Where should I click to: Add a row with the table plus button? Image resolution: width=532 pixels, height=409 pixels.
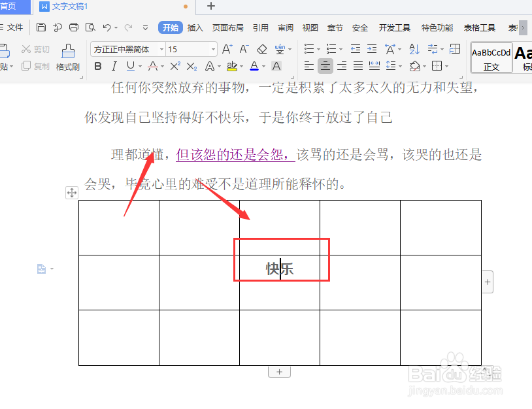279,371
